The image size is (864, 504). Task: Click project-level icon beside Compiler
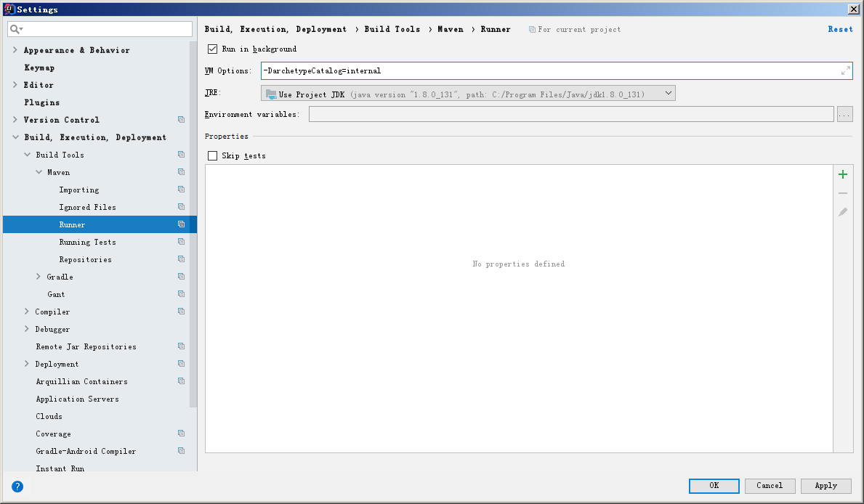click(x=181, y=312)
